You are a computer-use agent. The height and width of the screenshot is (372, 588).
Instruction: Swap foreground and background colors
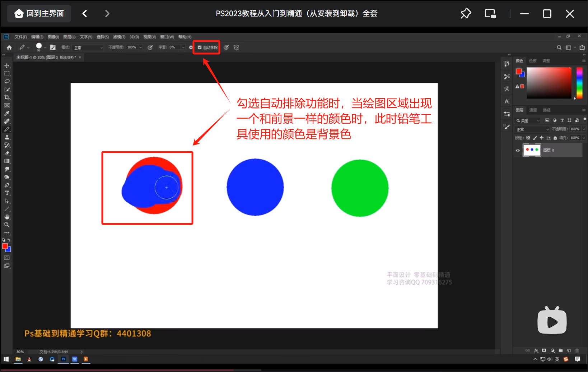click(9, 240)
